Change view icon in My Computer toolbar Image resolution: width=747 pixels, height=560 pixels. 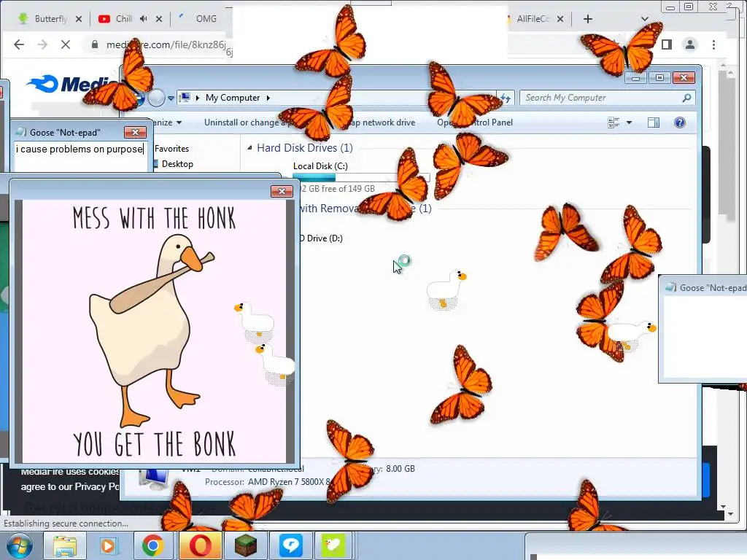point(614,122)
